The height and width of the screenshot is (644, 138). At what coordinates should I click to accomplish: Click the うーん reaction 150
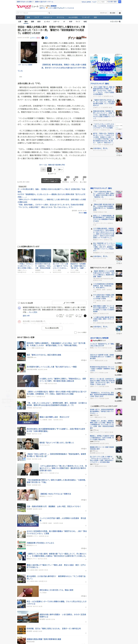(79, 316)
